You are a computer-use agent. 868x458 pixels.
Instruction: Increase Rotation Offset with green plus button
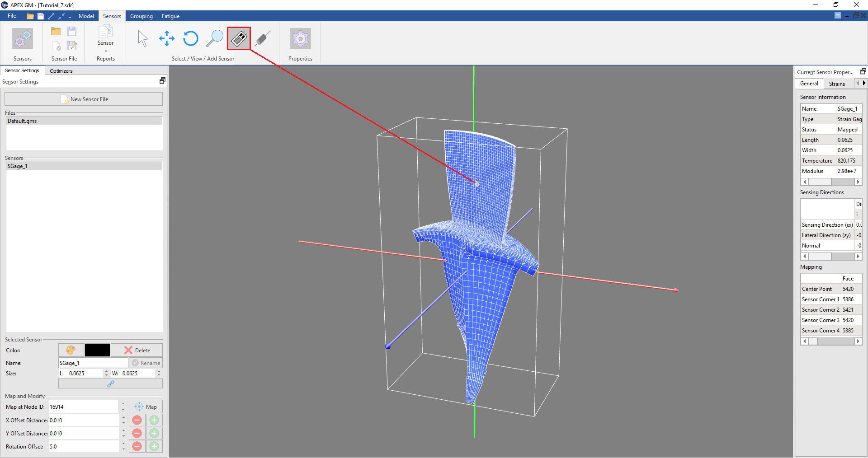tap(154, 446)
